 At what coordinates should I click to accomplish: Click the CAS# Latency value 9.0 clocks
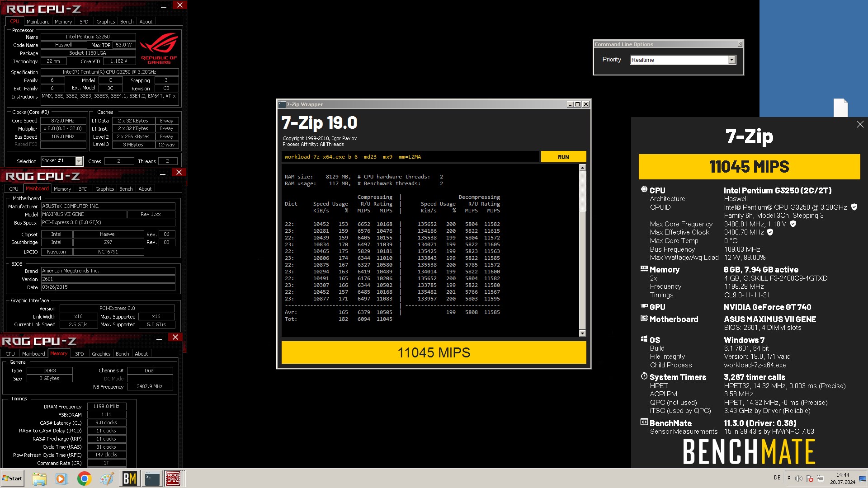(107, 422)
